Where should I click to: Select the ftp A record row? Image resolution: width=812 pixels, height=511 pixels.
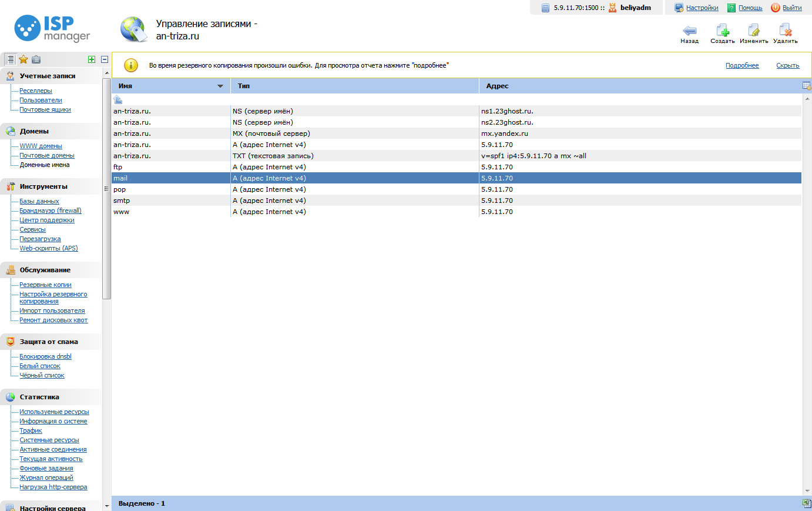tap(457, 167)
